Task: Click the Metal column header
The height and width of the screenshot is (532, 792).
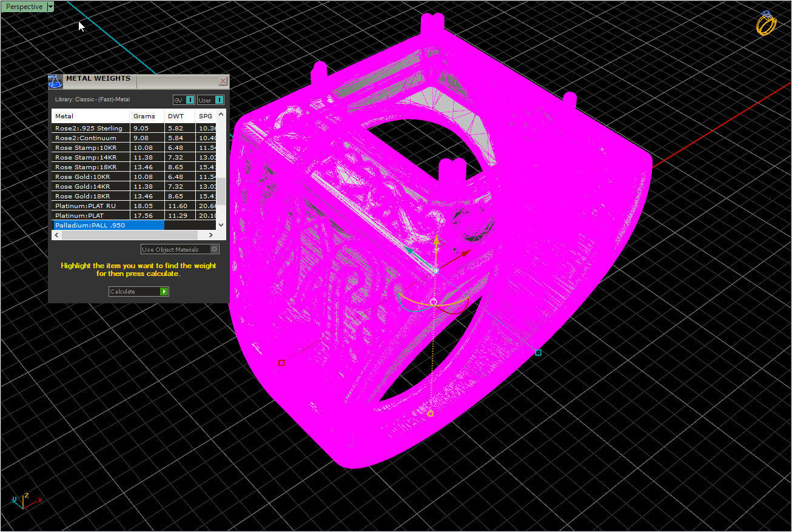Action: [x=90, y=116]
